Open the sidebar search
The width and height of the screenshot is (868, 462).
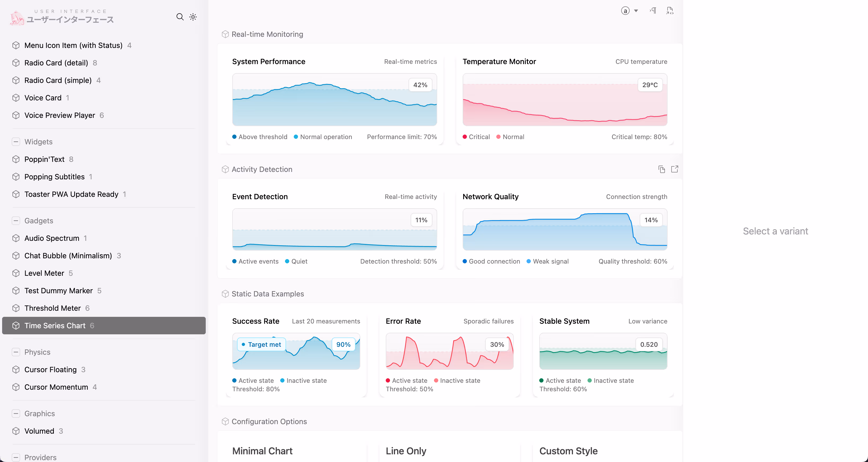pyautogui.click(x=180, y=16)
